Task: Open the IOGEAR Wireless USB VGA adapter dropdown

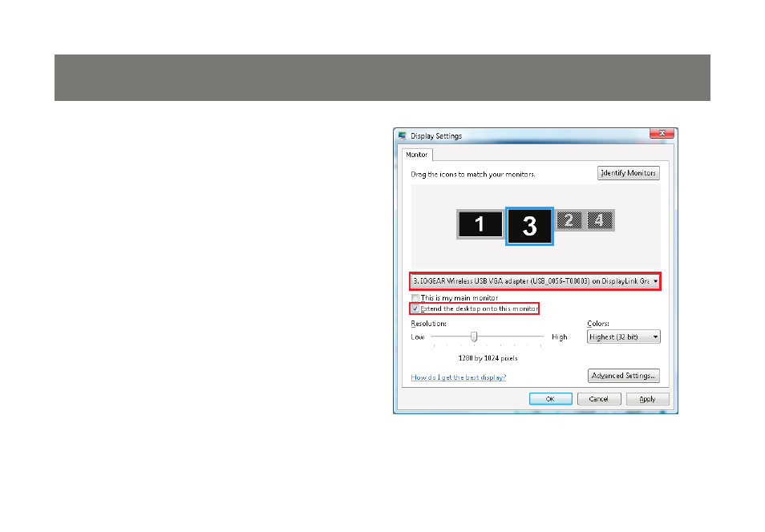Action: (x=535, y=281)
